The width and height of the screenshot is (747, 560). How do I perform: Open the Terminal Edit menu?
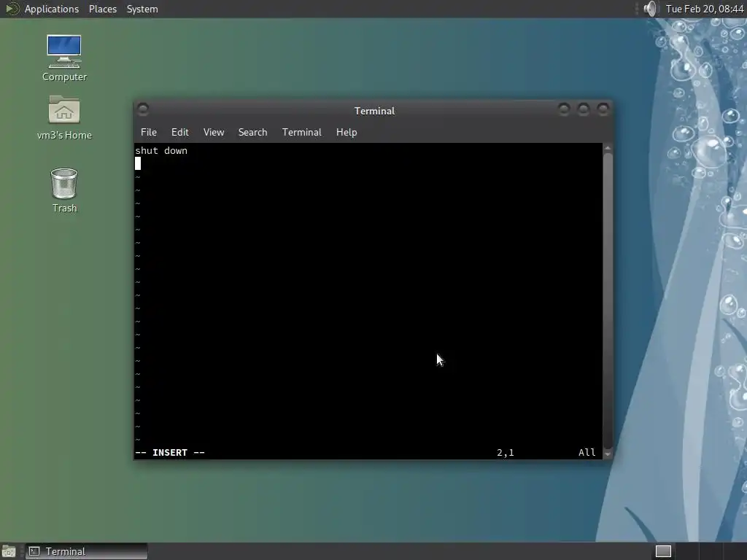[x=179, y=132]
